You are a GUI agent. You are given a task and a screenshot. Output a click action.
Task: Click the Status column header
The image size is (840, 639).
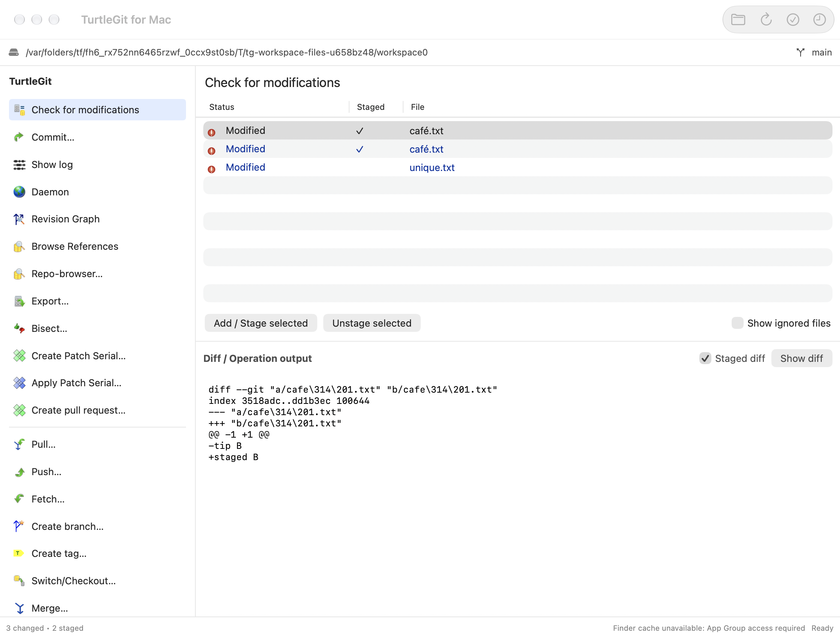[222, 107]
